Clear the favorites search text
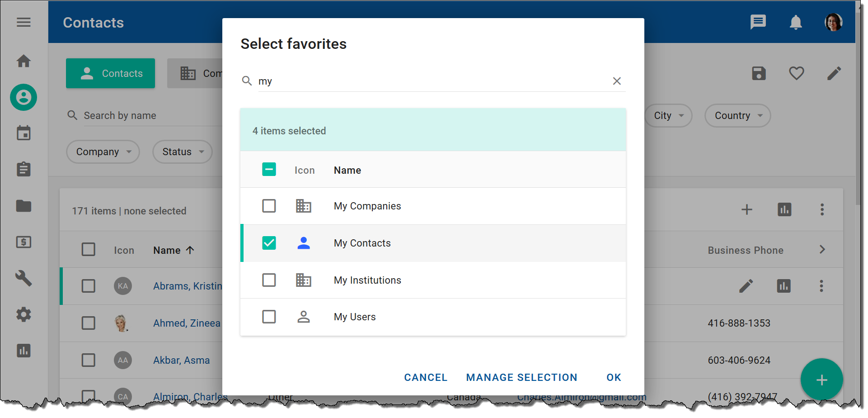The image size is (868, 418). click(x=616, y=81)
